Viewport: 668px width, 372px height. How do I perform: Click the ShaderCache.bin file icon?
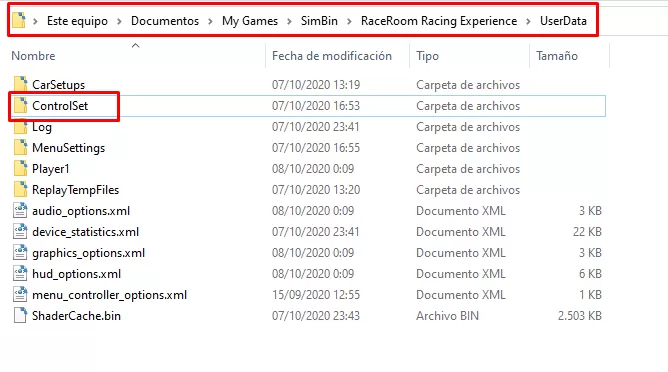tap(20, 315)
